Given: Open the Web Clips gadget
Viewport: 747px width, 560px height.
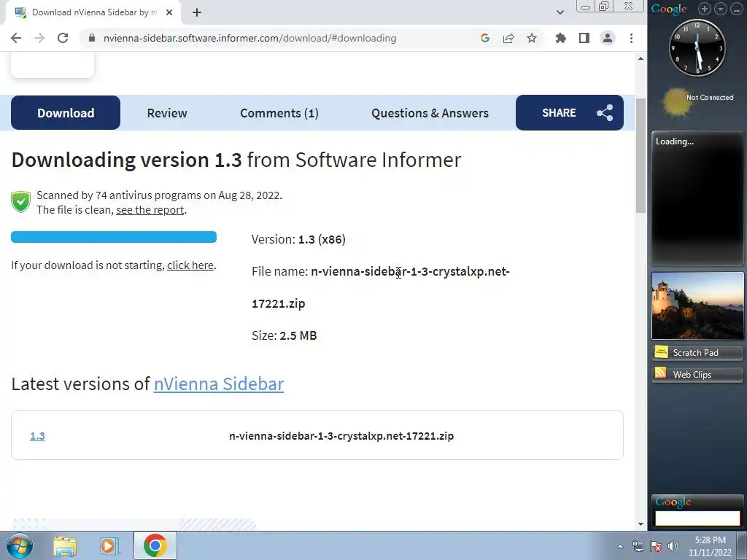Looking at the screenshot, I should (x=697, y=374).
